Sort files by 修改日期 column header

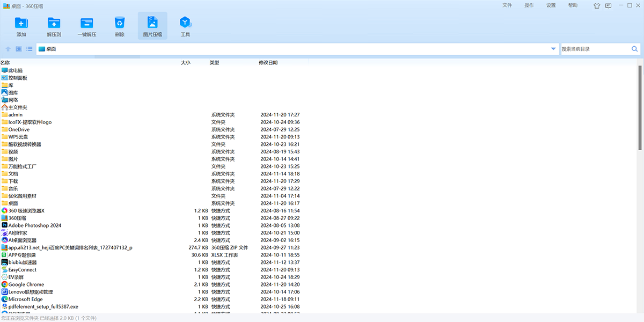[x=268, y=63]
